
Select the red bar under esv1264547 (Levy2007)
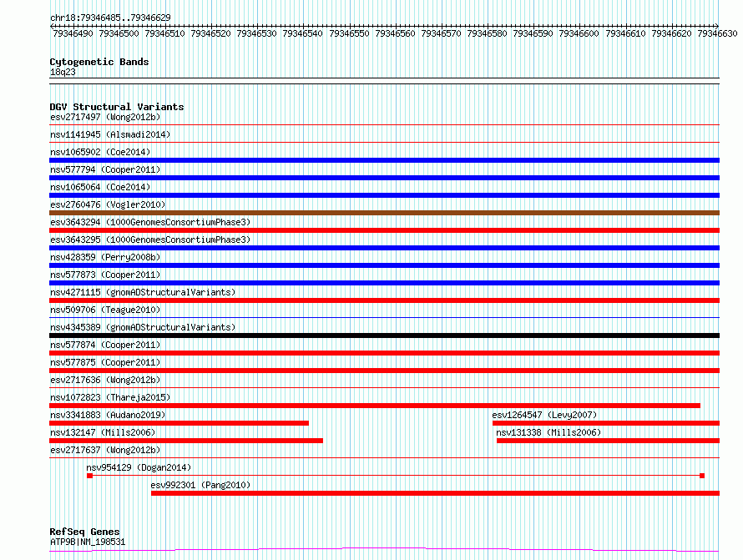point(606,423)
